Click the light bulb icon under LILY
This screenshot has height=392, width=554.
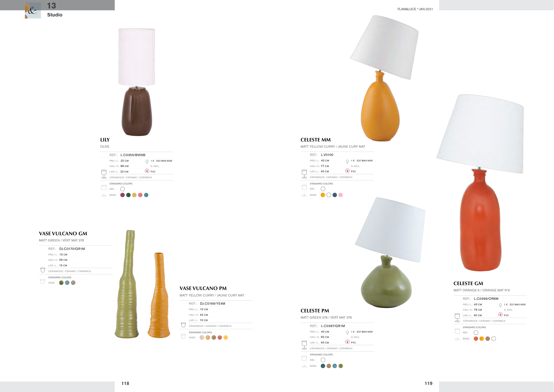(147, 161)
